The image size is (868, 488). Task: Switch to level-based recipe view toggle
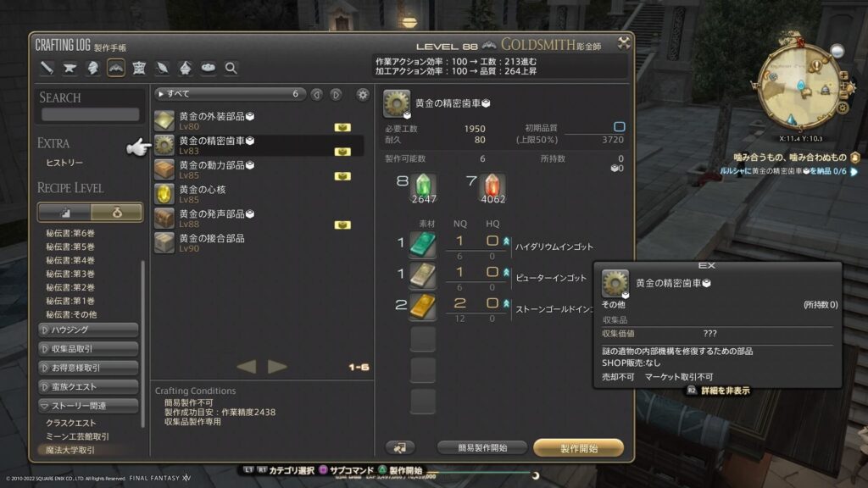click(x=64, y=213)
